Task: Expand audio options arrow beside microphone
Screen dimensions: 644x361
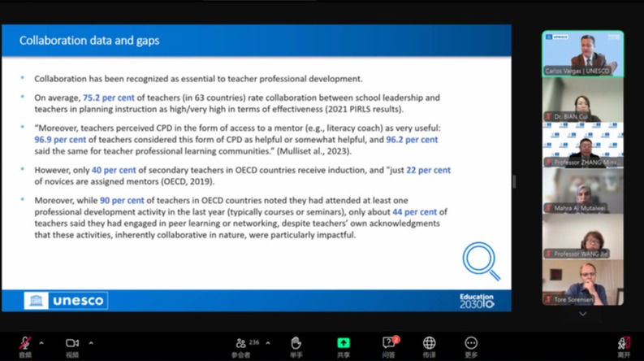Action: 41,342
